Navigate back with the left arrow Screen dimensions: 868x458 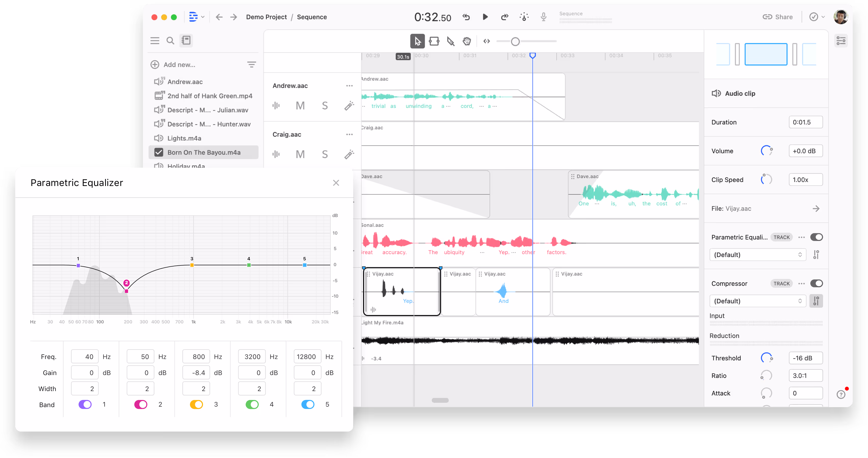pos(219,17)
